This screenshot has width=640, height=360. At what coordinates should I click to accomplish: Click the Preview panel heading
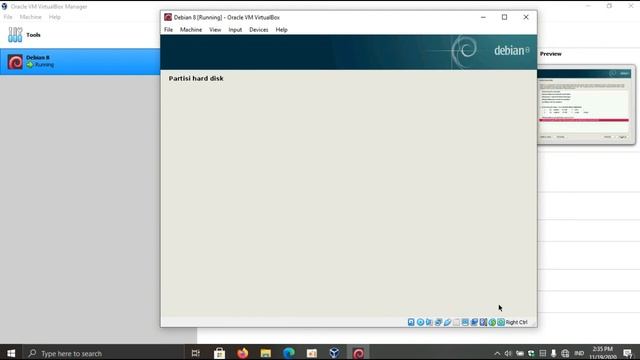[551, 53]
